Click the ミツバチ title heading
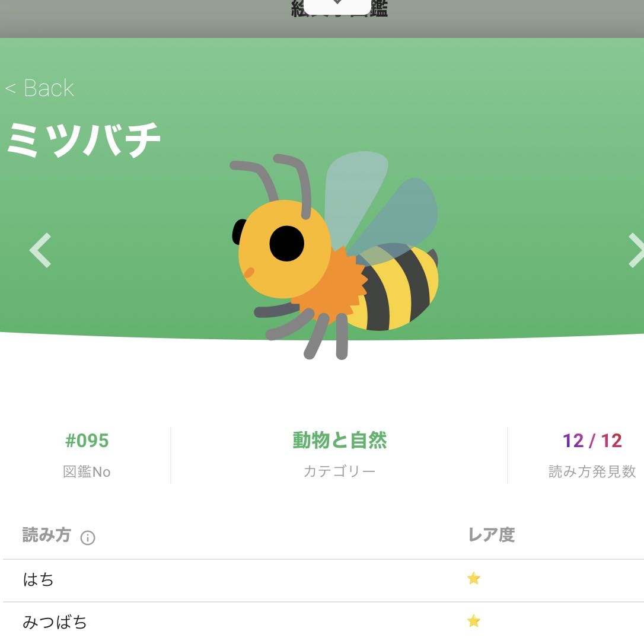 [84, 141]
